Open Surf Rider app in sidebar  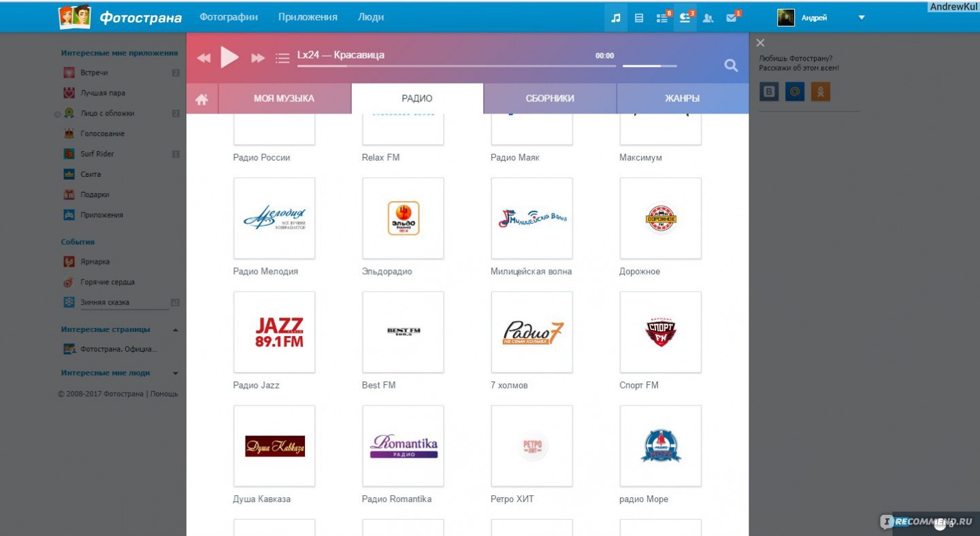tap(97, 154)
